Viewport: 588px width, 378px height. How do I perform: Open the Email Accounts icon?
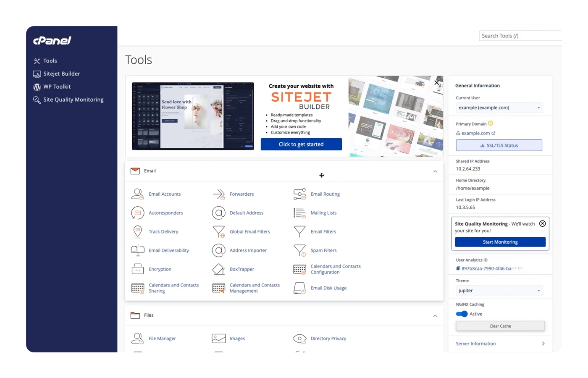[x=137, y=194]
